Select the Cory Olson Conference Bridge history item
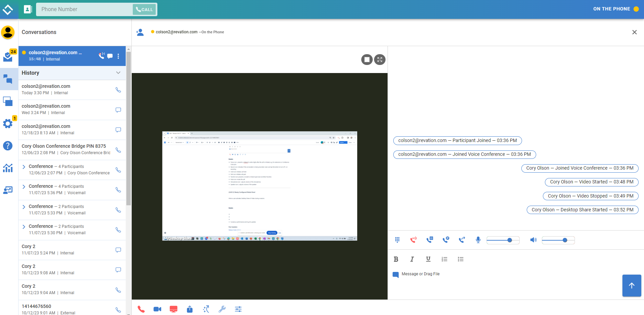Viewport: 644px width, 315px height. (66, 149)
